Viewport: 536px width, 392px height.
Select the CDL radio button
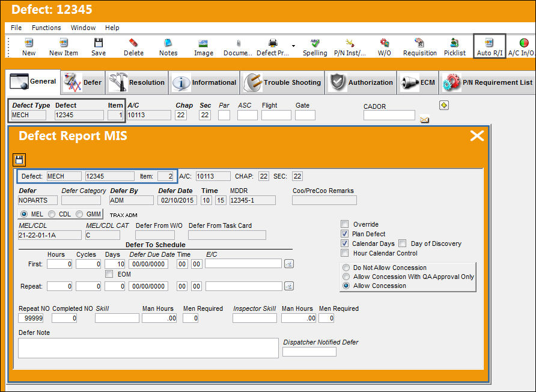pyautogui.click(x=52, y=214)
